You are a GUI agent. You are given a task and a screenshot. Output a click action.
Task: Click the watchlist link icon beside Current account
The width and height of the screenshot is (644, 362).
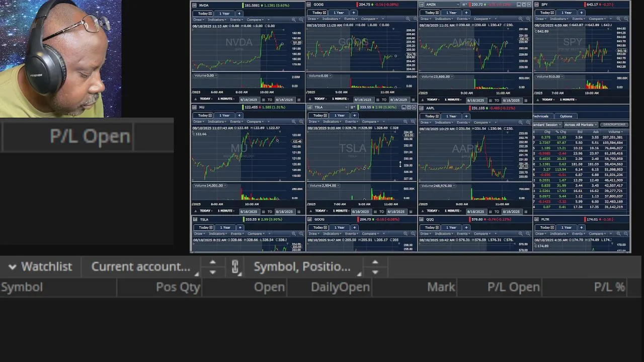[235, 267]
